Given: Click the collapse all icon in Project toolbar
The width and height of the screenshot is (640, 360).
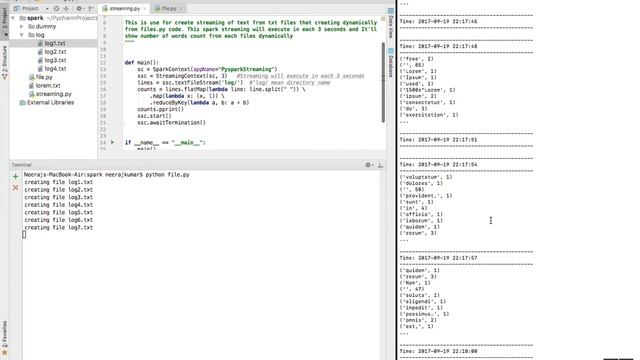Looking at the screenshot, I should 66,9.
